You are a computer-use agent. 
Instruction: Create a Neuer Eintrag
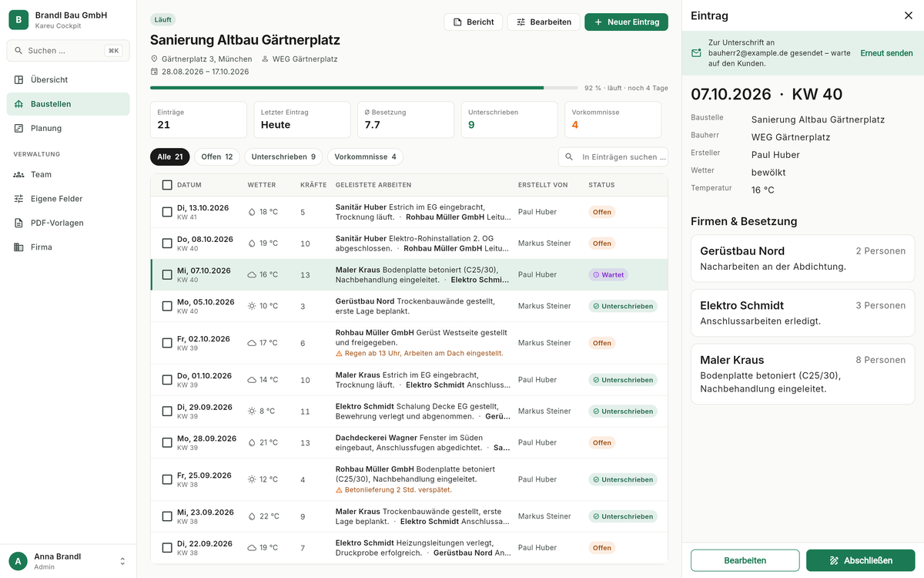coord(626,22)
